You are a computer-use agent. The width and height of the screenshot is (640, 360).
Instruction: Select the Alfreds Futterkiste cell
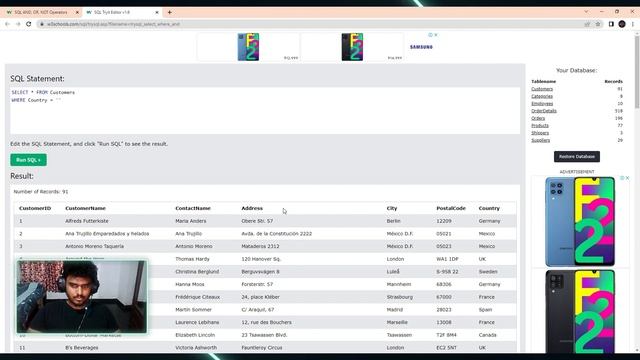click(x=87, y=221)
